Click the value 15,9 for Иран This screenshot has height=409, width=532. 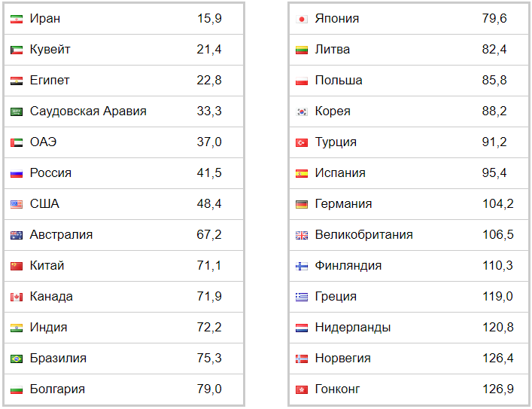pos(209,18)
